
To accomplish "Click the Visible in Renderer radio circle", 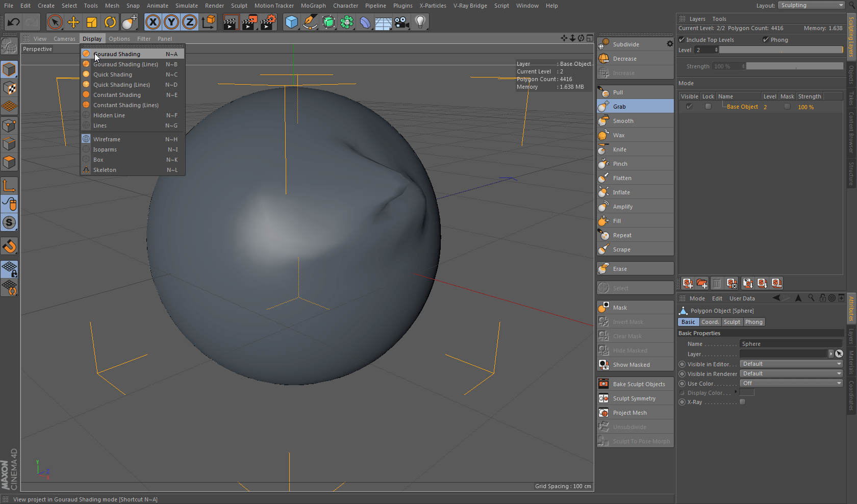I will [682, 374].
